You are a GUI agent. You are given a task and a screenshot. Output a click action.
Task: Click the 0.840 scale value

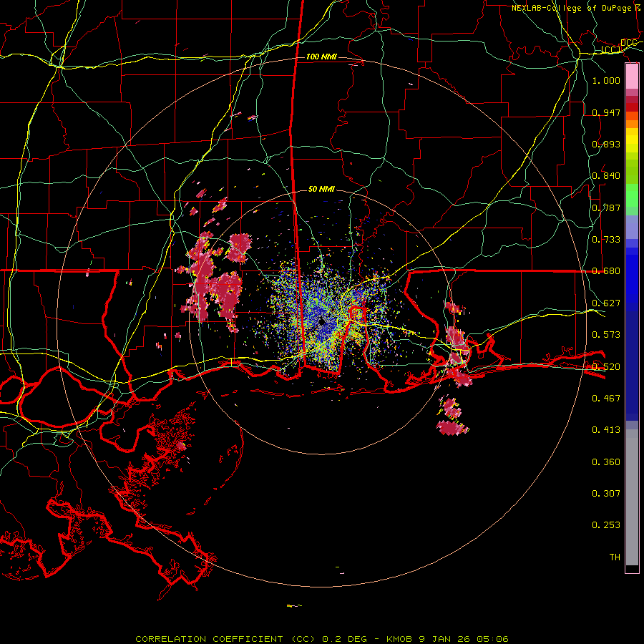tap(606, 176)
